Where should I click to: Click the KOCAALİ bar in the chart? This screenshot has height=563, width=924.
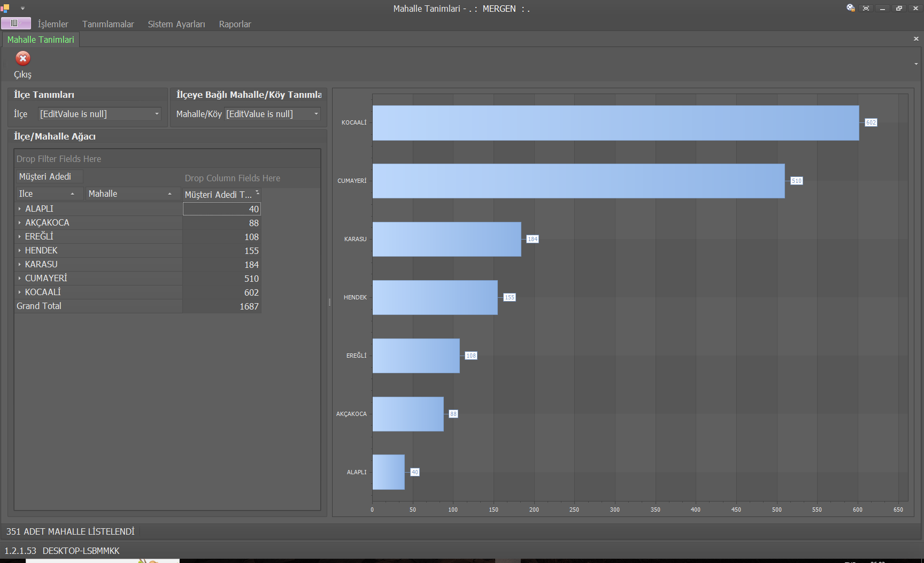[x=615, y=123]
